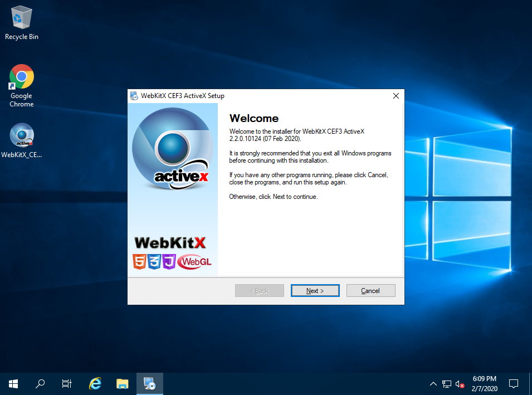Cancel the WebKitX setup

pos(370,290)
